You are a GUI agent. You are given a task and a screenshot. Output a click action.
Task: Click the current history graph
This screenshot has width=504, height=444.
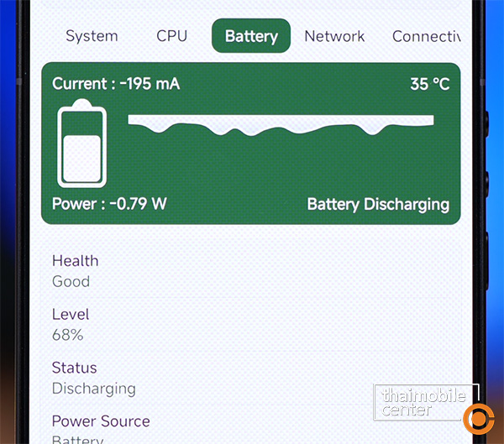click(281, 125)
